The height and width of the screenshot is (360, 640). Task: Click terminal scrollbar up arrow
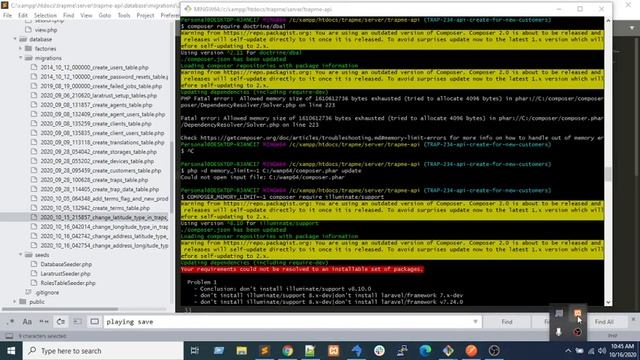click(608, 20)
